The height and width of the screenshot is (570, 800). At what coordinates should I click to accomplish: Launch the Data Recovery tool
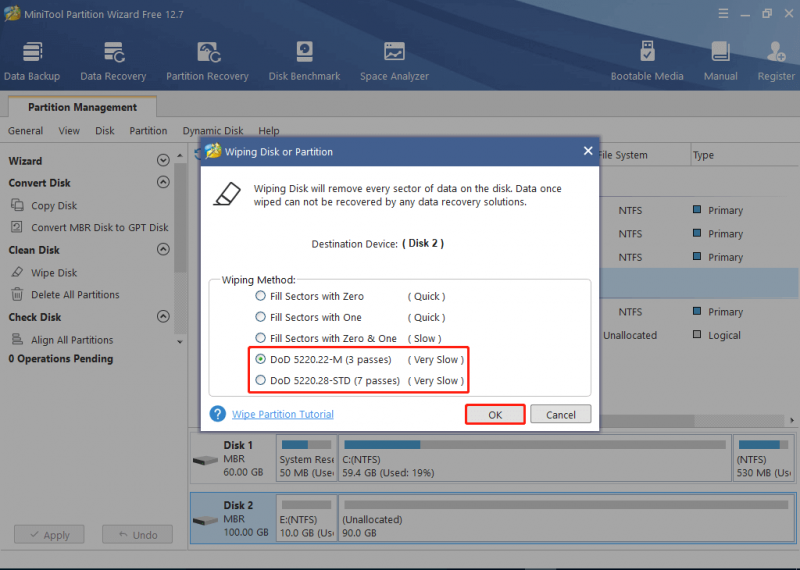point(113,61)
